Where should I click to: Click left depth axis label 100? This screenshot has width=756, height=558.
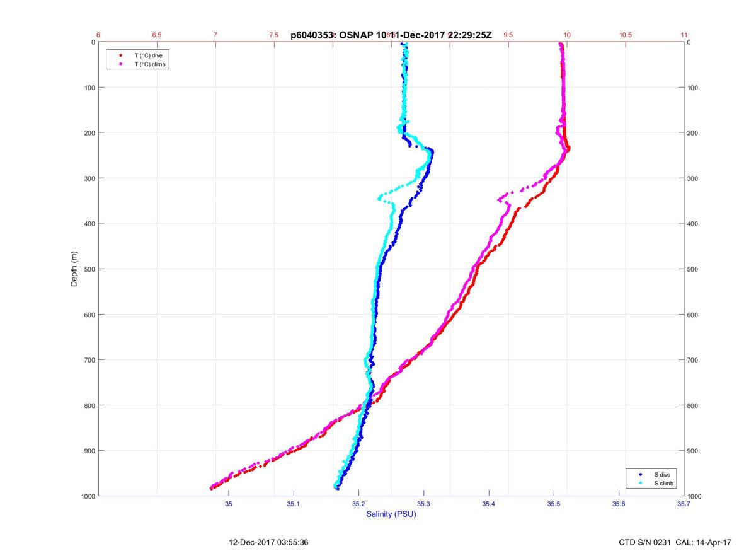(89, 88)
